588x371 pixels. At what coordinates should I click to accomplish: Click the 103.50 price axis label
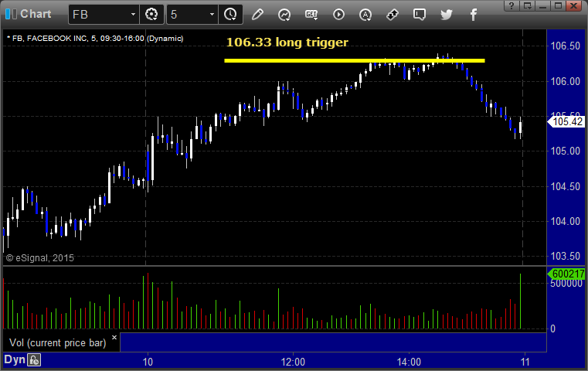pyautogui.click(x=565, y=256)
